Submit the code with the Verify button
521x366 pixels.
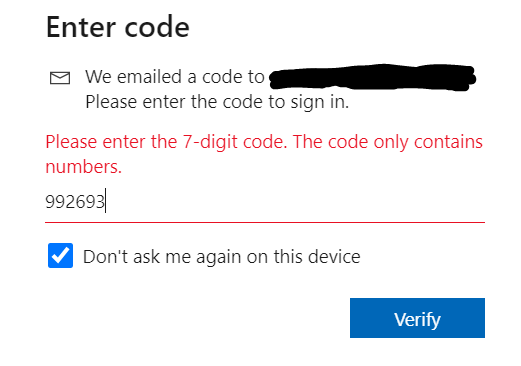point(417,318)
